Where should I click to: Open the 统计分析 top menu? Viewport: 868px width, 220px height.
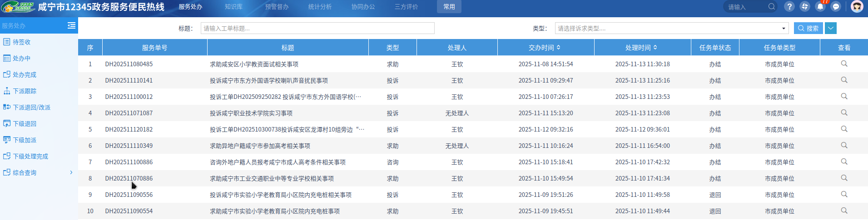(320, 7)
